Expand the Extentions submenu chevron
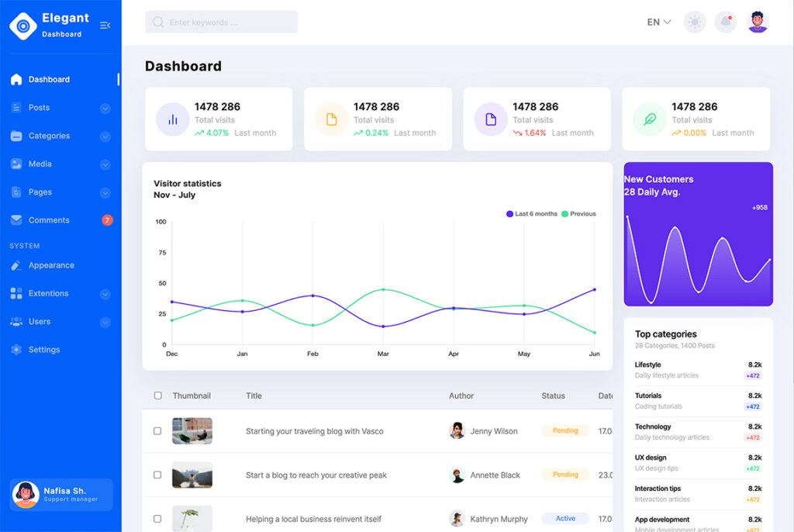Viewport: 794px width, 532px height. [105, 294]
